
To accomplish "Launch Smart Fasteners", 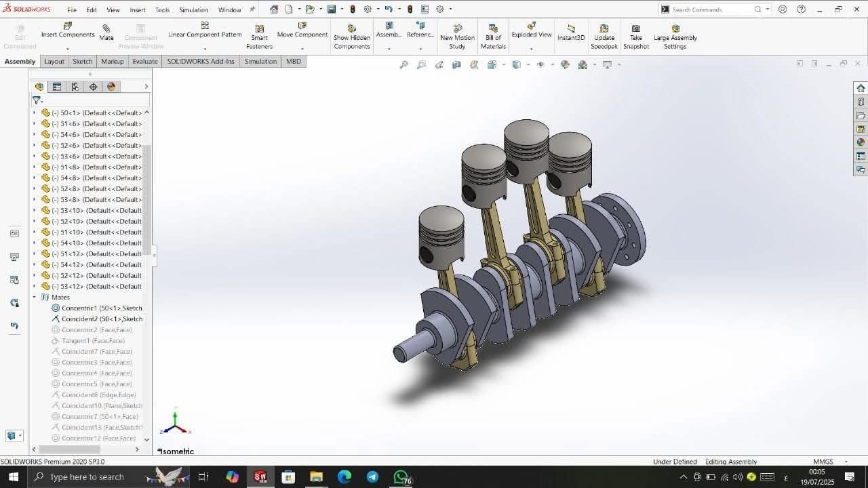I will click(259, 37).
